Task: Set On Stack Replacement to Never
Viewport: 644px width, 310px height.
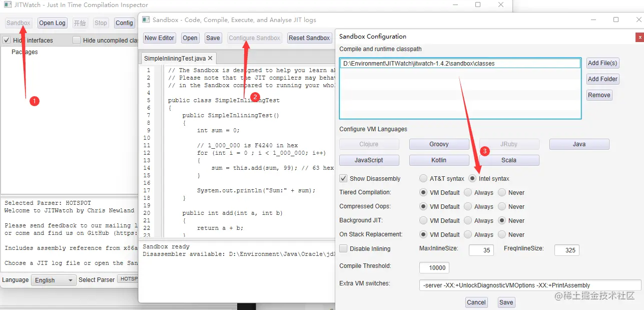Action: pos(502,234)
